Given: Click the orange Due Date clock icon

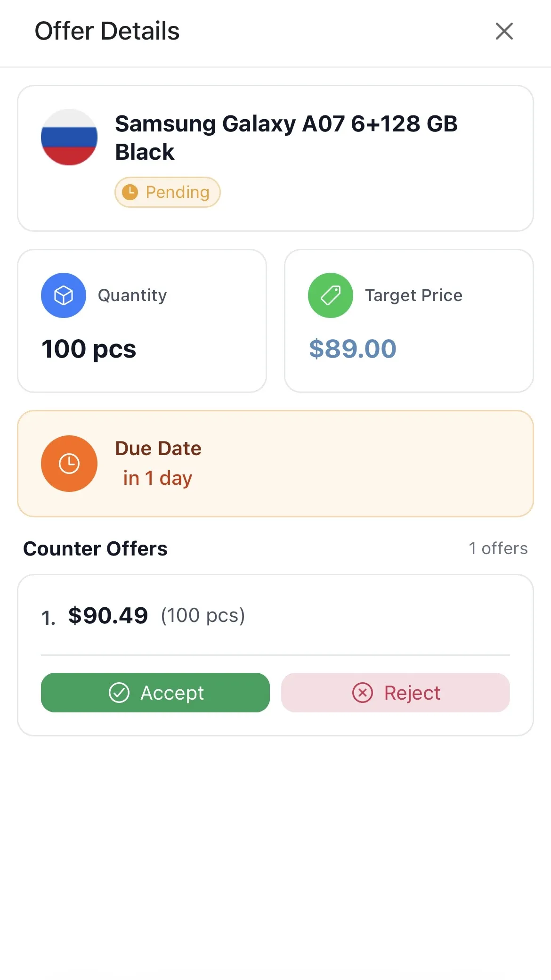Looking at the screenshot, I should point(69,464).
